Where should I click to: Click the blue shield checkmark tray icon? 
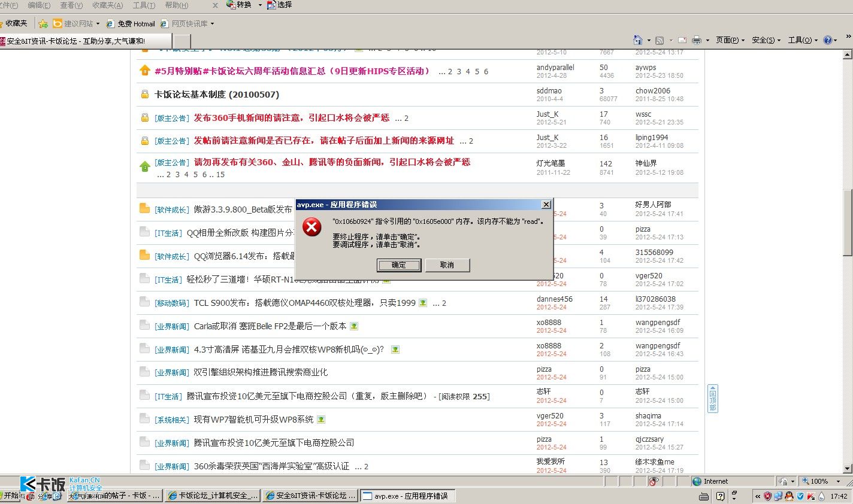[x=800, y=496]
